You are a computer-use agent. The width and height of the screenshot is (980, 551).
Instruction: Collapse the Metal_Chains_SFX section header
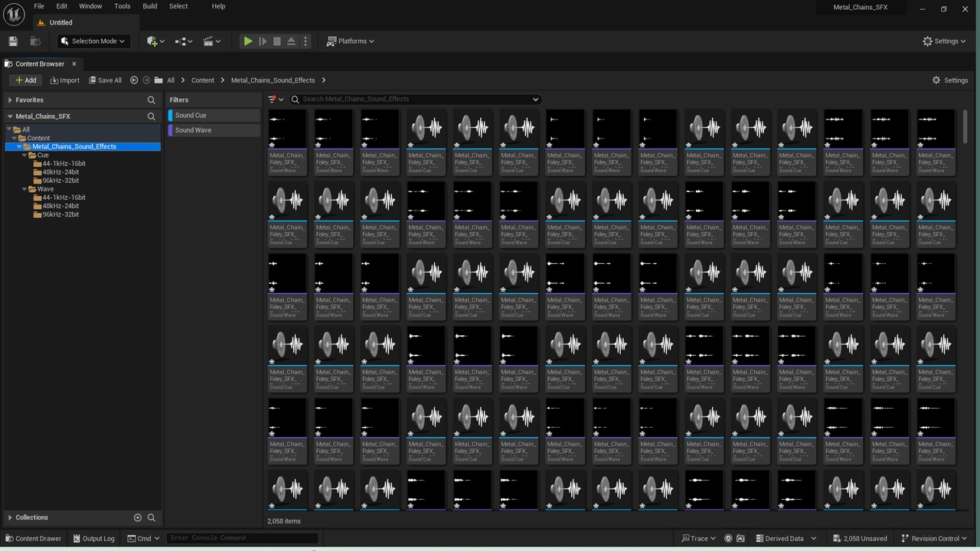10,116
